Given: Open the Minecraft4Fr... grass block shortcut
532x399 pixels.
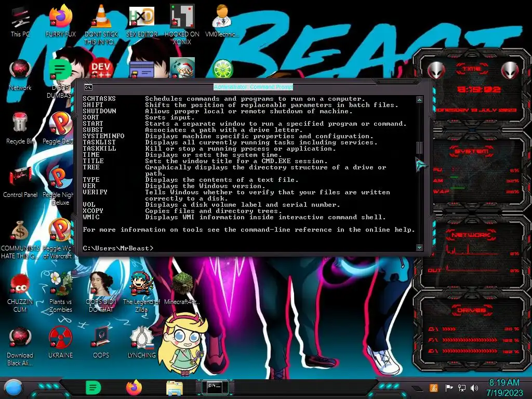Looking at the screenshot, I should click(x=182, y=288).
